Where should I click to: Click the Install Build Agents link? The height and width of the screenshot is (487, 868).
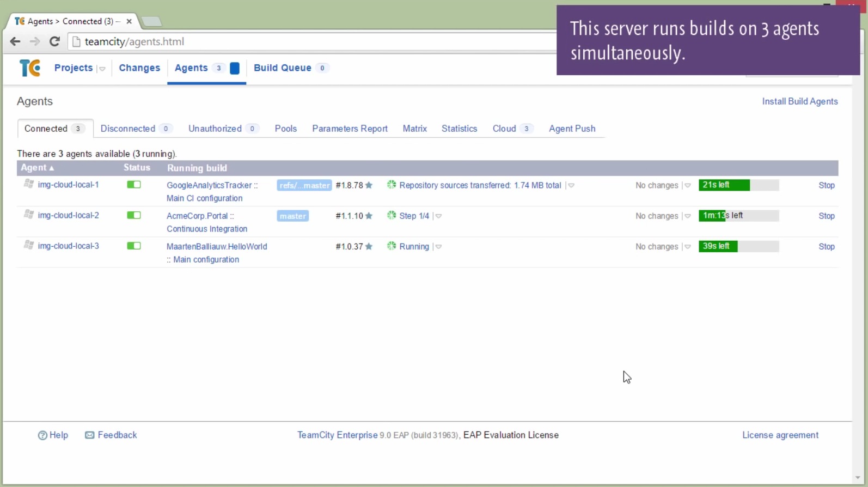[x=800, y=101]
